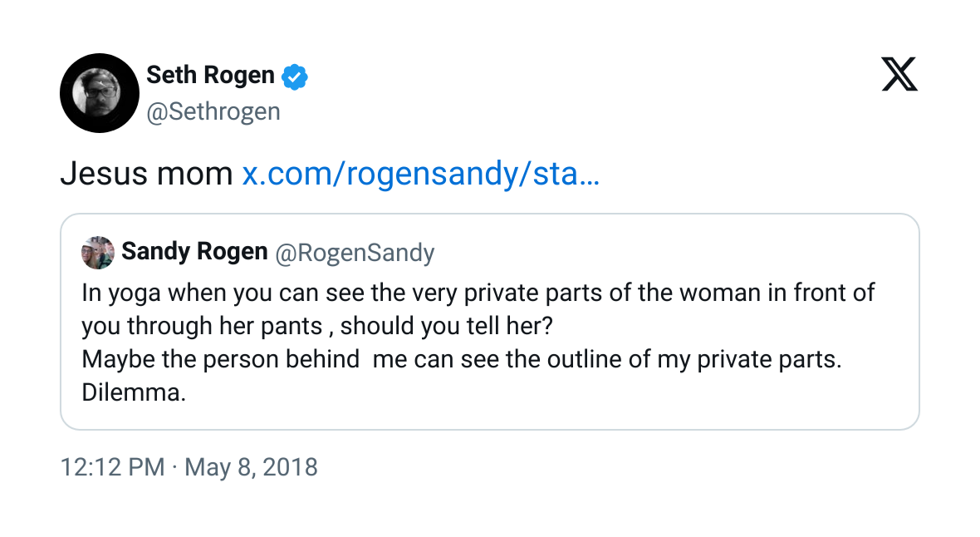Click the May 8, 2018 date
The image size is (980, 537).
(x=251, y=466)
